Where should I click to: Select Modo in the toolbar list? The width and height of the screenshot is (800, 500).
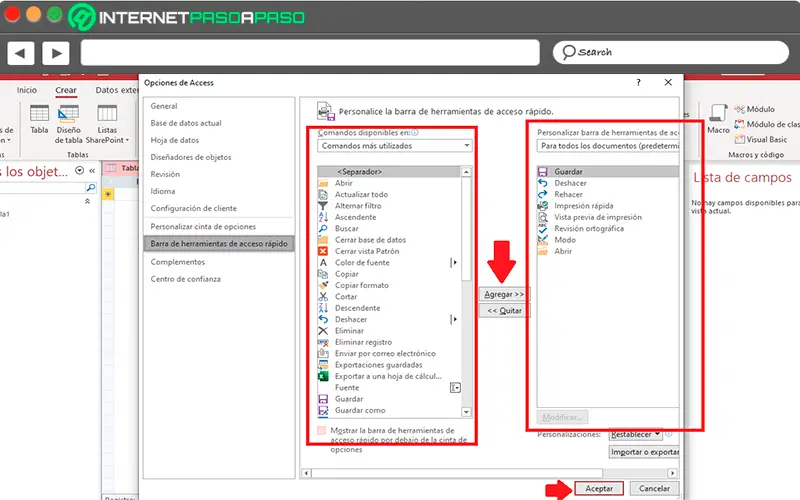coord(608,240)
